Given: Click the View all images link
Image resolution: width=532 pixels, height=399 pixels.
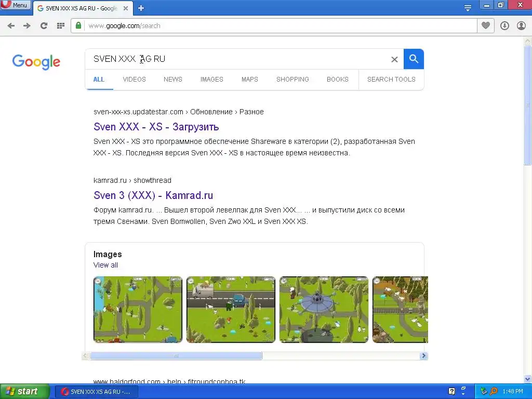Looking at the screenshot, I should pyautogui.click(x=106, y=265).
